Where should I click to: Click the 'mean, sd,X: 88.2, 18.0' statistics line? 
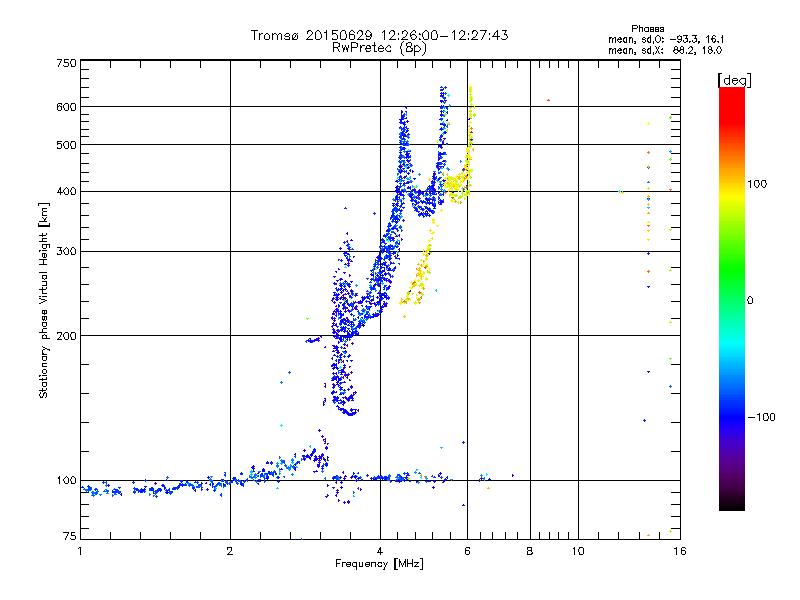click(664, 50)
